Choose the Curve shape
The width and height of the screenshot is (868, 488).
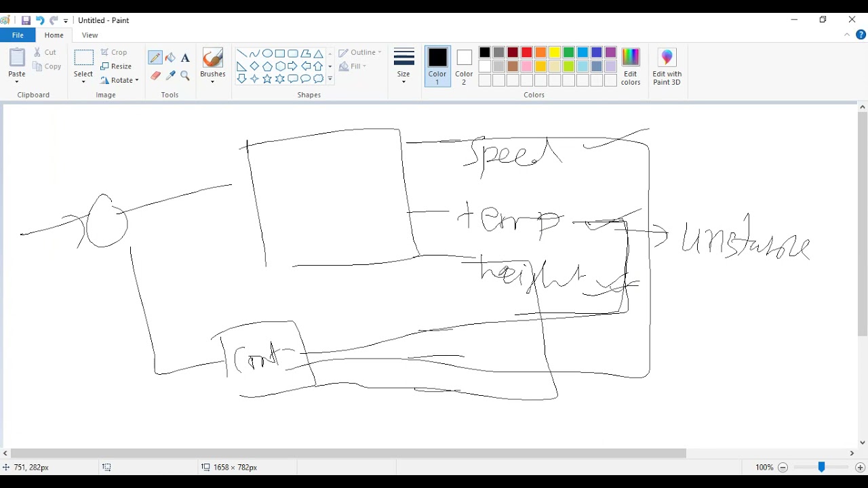[x=254, y=54]
